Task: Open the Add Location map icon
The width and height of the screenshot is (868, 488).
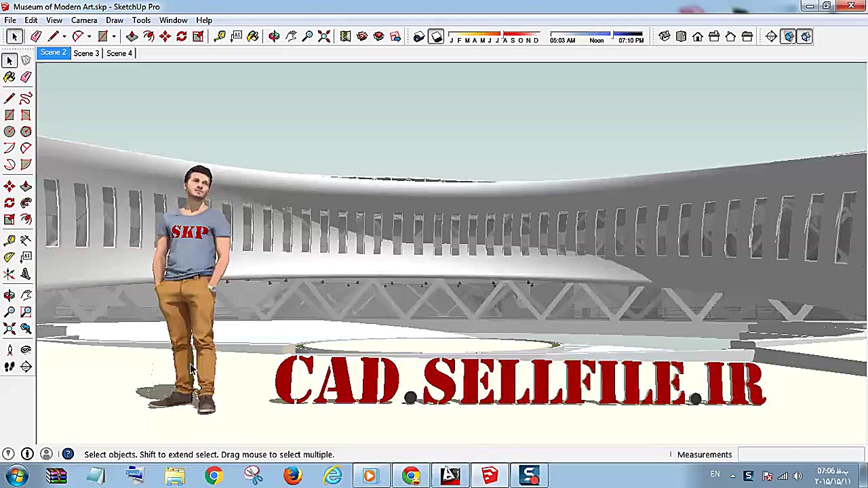Action: pos(345,37)
